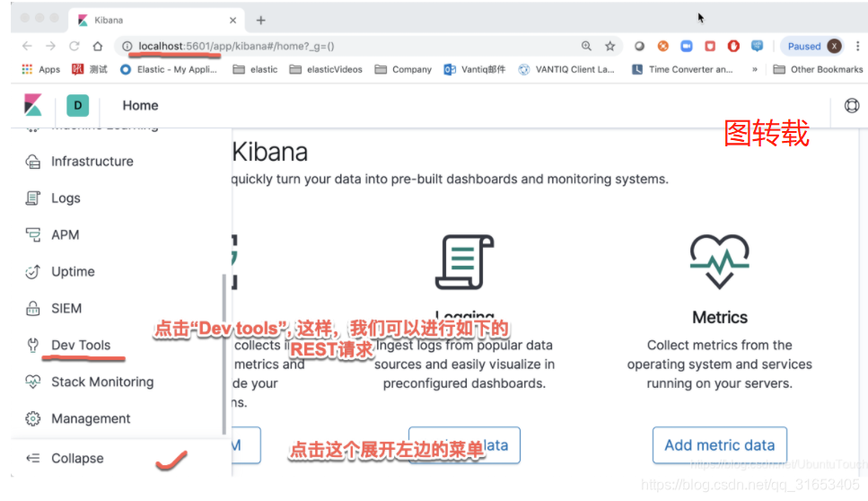This screenshot has width=868, height=501.
Task: Select the SIEM lock icon
Action: [32, 308]
